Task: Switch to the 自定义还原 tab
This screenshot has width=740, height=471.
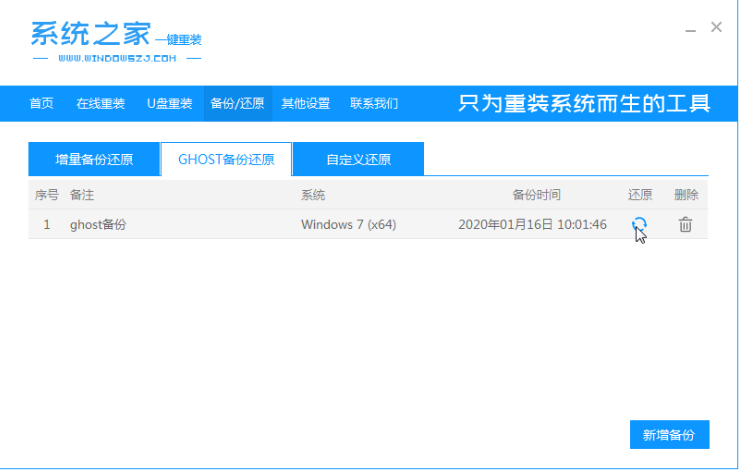Action: tap(358, 160)
